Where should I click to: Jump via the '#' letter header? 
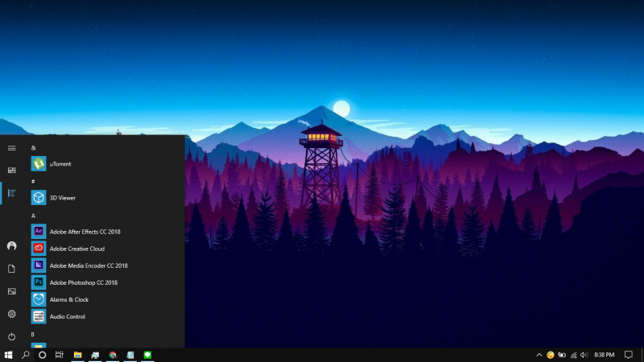pyautogui.click(x=33, y=182)
